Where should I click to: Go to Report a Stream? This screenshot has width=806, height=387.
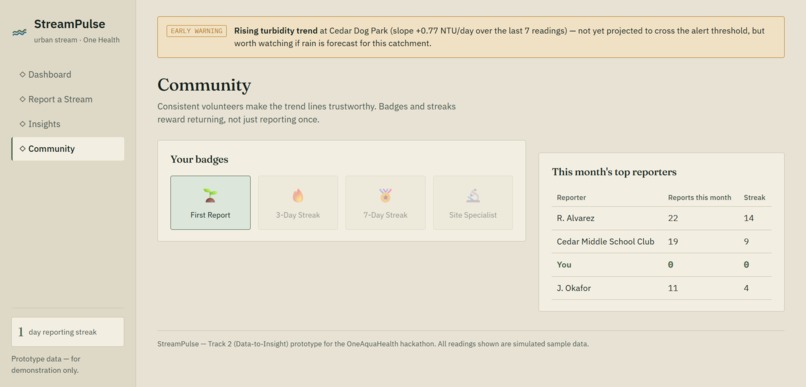[67, 99]
